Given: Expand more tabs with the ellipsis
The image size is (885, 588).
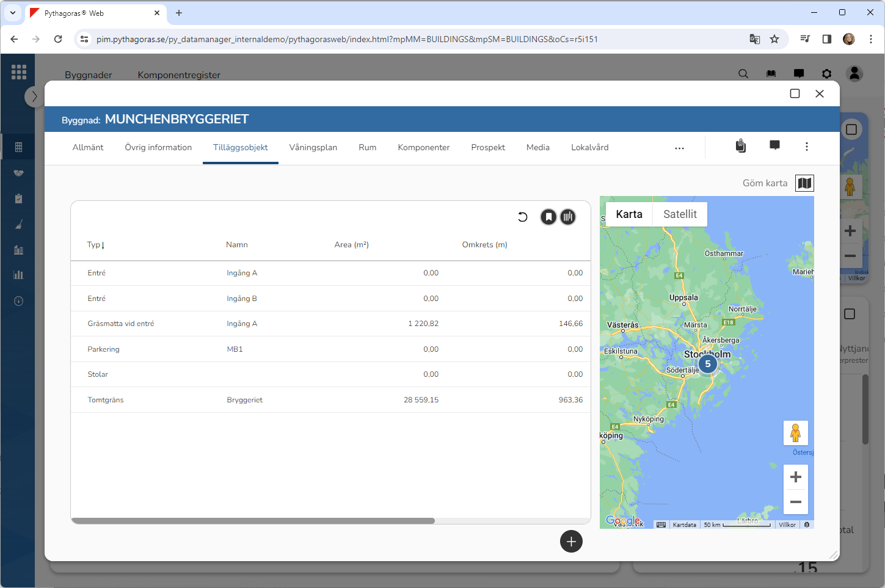Looking at the screenshot, I should point(679,148).
